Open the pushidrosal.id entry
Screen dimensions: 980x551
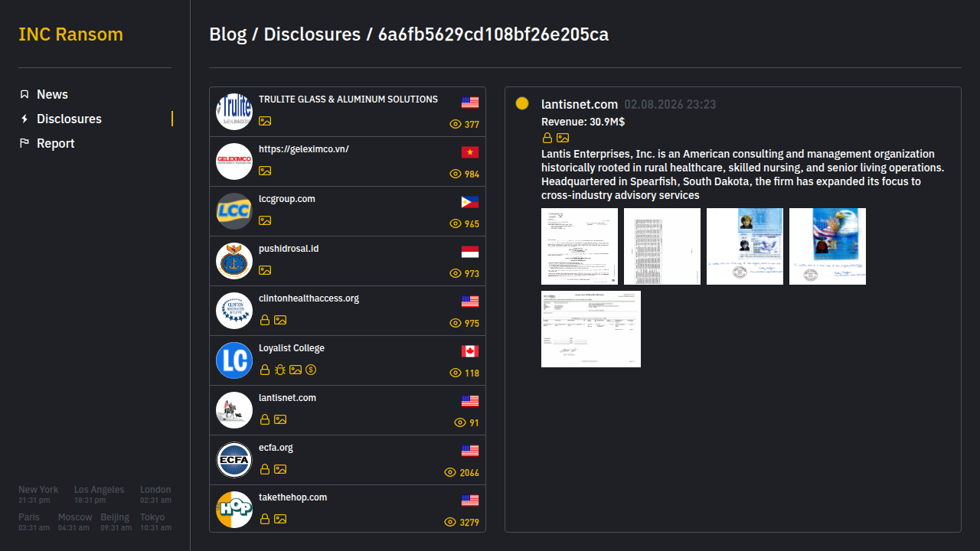pos(348,261)
